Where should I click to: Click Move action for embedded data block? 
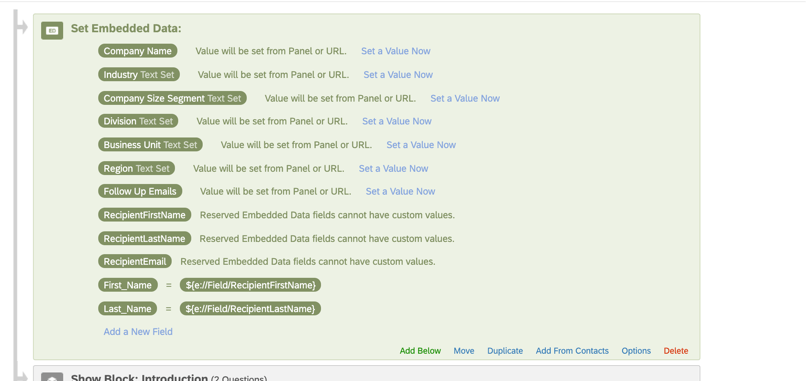pyautogui.click(x=464, y=351)
